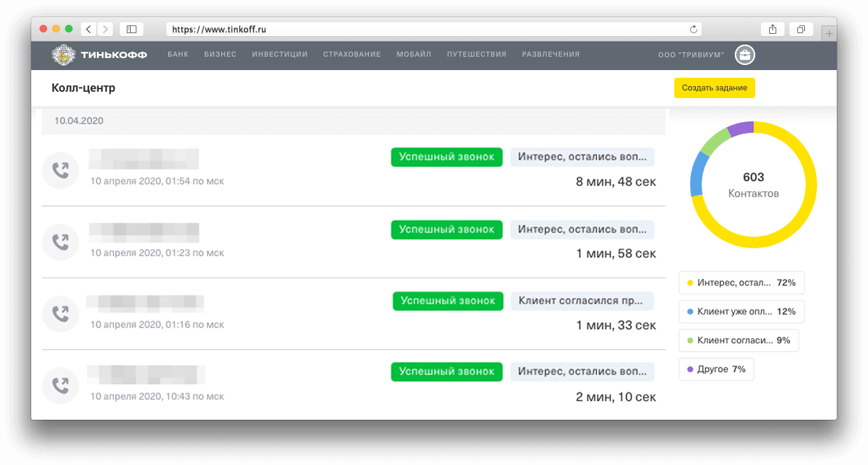
Task: Click the blurred caller name of the 01:54 call
Action: pyautogui.click(x=143, y=159)
